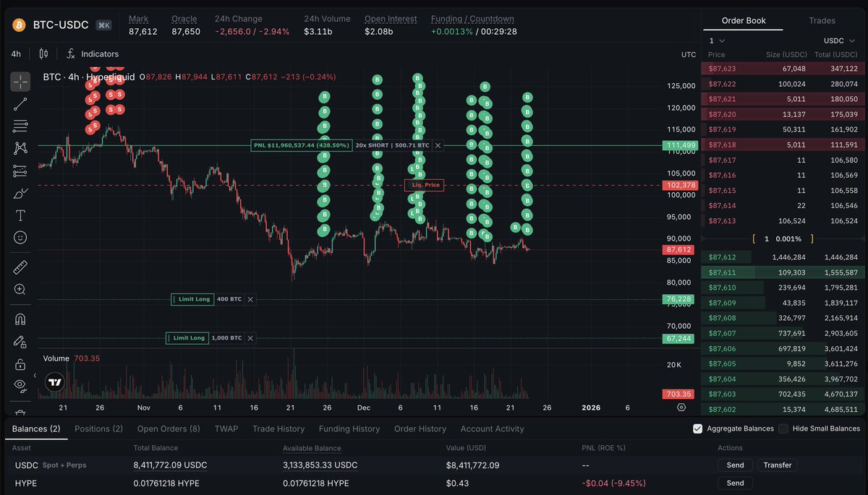
Task: Open the Positions (2) tab
Action: pyautogui.click(x=98, y=429)
